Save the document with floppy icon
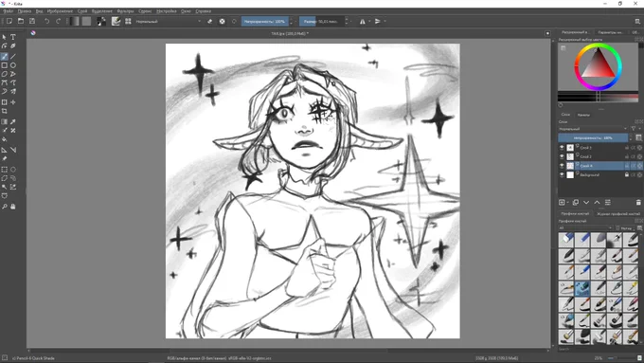 point(32,22)
